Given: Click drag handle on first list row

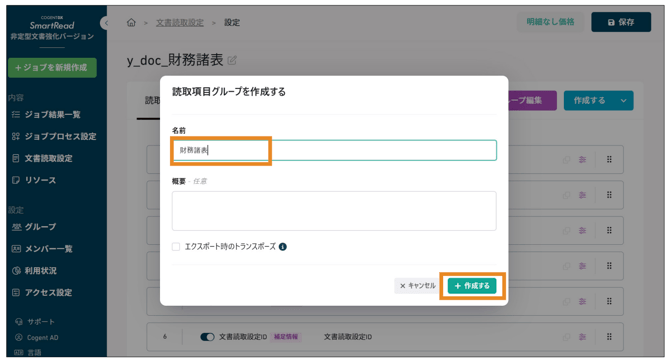Looking at the screenshot, I should tap(609, 159).
